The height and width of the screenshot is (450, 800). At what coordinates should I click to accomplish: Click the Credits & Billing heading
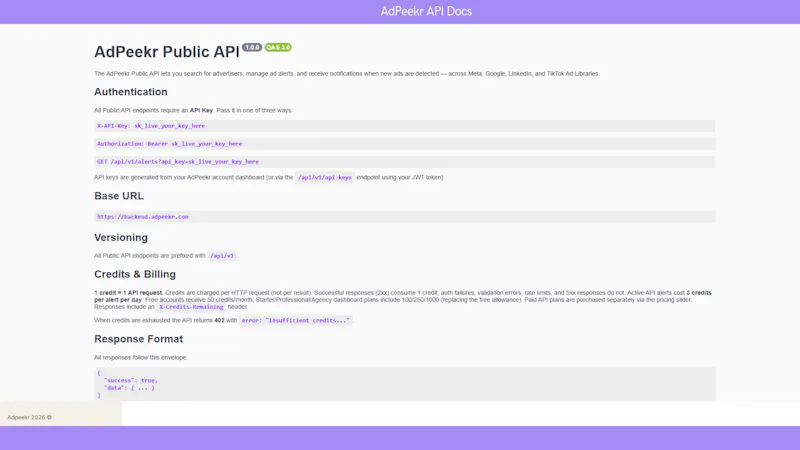[x=135, y=274]
